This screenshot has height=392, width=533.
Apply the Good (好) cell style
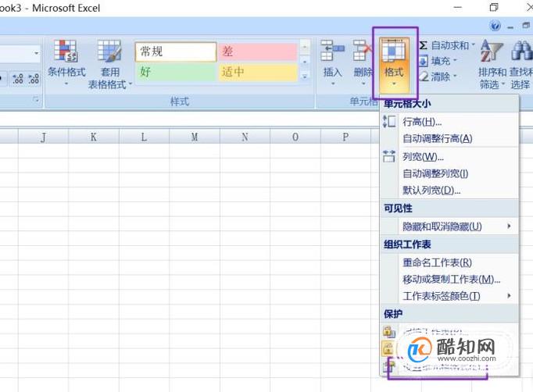coord(176,72)
